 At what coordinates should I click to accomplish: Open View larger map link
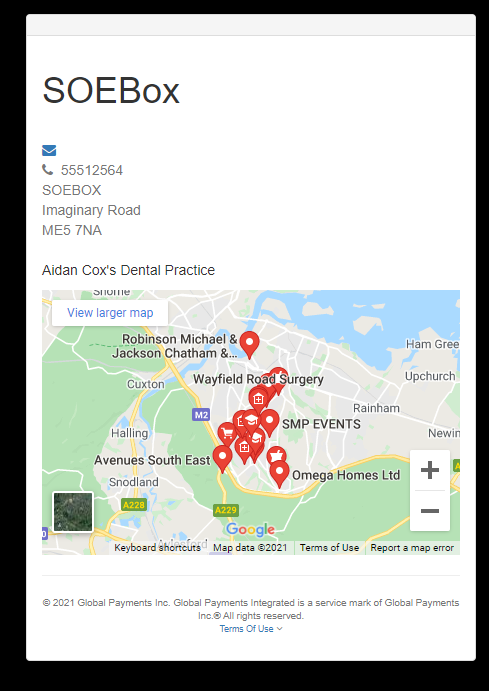(110, 313)
